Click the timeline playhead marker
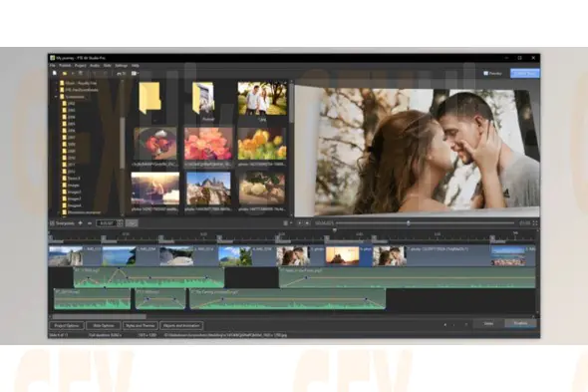The height and width of the screenshot is (392, 588). [335, 230]
